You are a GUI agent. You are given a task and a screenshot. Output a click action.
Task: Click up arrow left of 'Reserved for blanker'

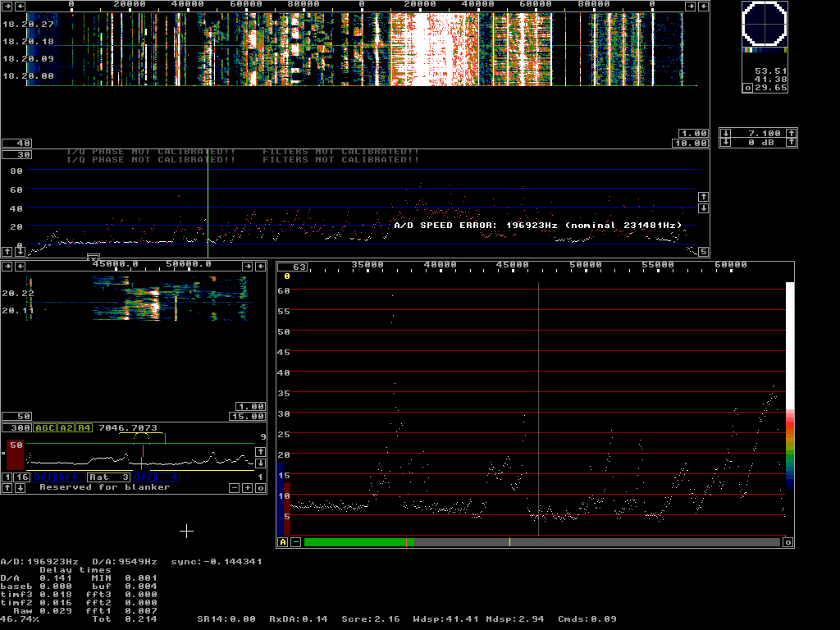pyautogui.click(x=7, y=488)
